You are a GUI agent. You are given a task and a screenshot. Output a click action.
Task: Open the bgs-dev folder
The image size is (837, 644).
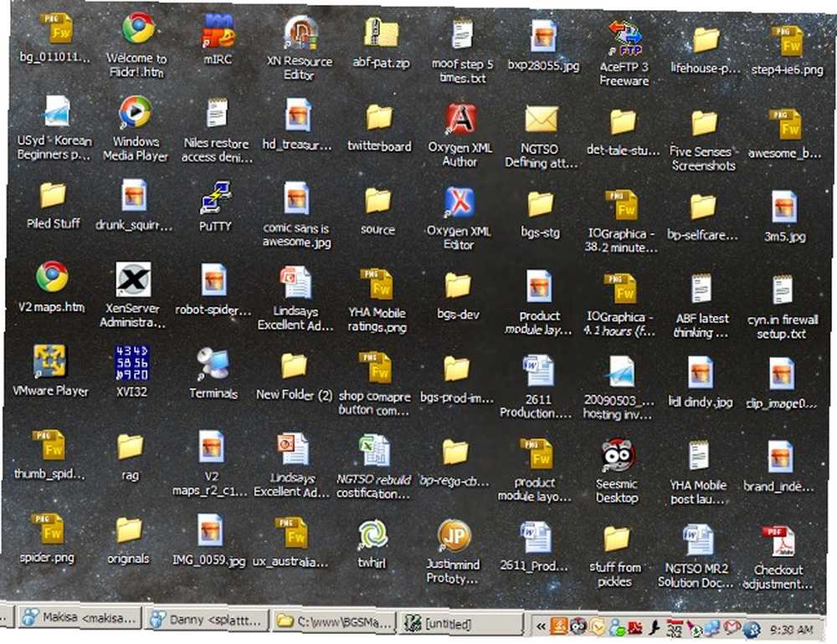(x=459, y=285)
